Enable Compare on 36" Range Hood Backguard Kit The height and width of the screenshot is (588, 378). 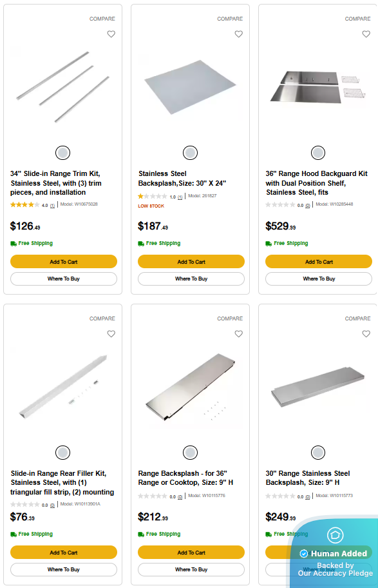click(x=358, y=19)
